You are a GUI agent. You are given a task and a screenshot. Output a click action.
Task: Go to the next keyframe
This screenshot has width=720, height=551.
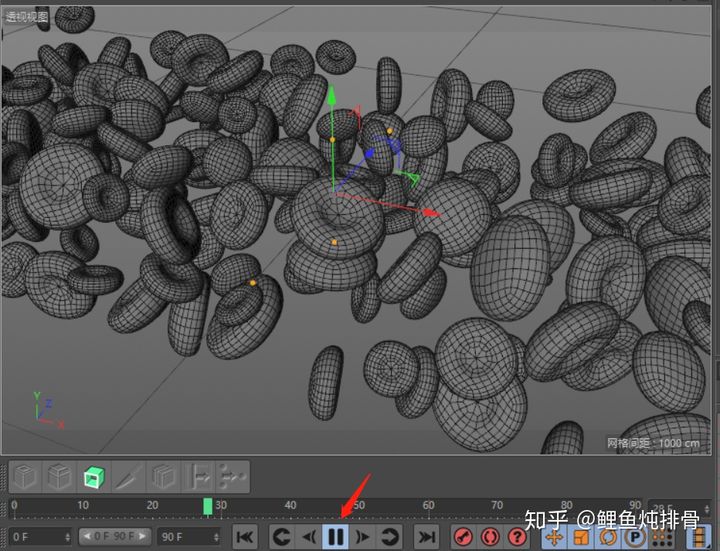click(390, 537)
